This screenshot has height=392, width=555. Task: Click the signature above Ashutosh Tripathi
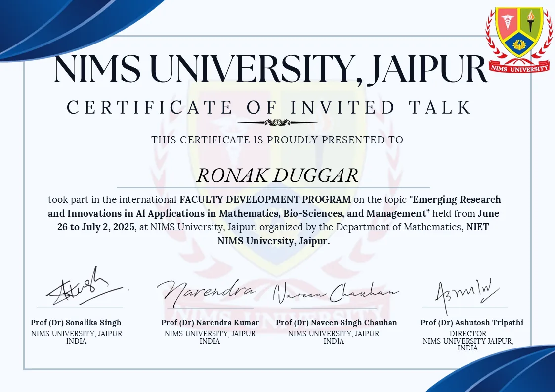tap(467, 296)
